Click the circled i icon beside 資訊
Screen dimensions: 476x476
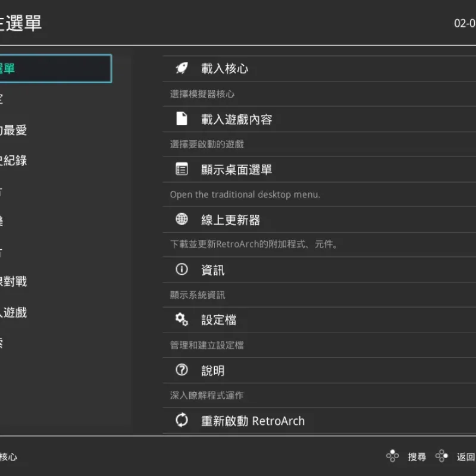click(181, 270)
